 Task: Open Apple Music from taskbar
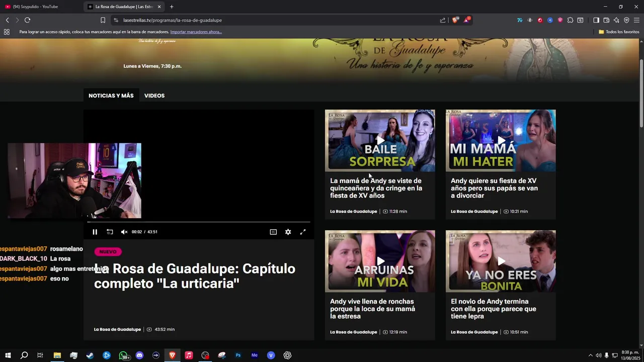pos(189,355)
